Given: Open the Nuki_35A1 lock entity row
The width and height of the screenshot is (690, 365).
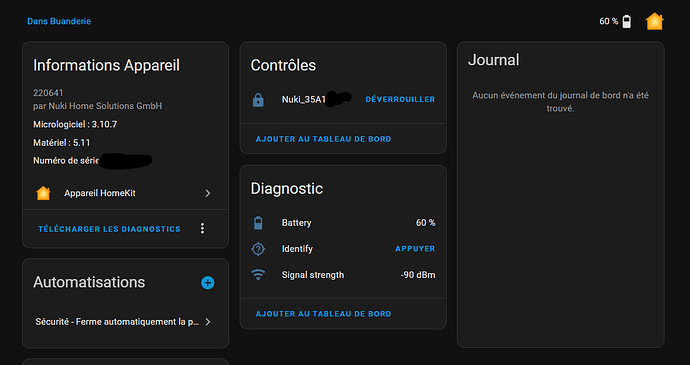Looking at the screenshot, I should click(343, 100).
